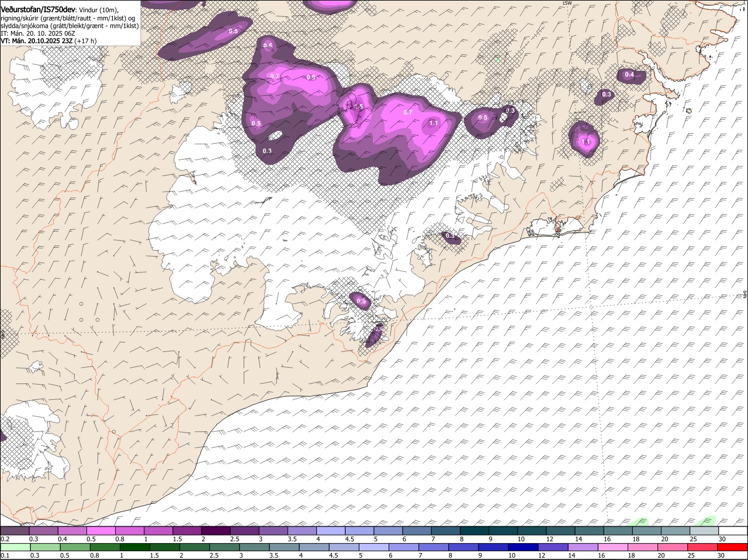Click the '12' label in the upper legend row

pos(549,539)
